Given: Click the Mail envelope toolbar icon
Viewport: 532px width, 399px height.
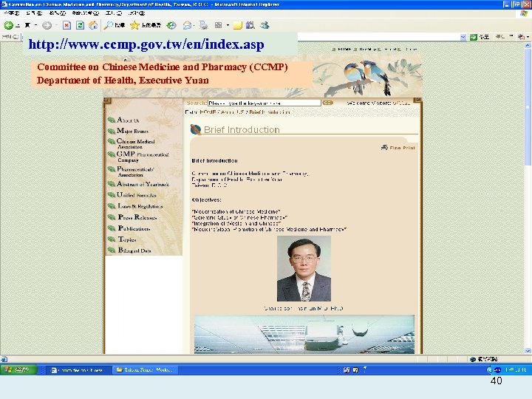Looking at the screenshot, I should [187, 25].
